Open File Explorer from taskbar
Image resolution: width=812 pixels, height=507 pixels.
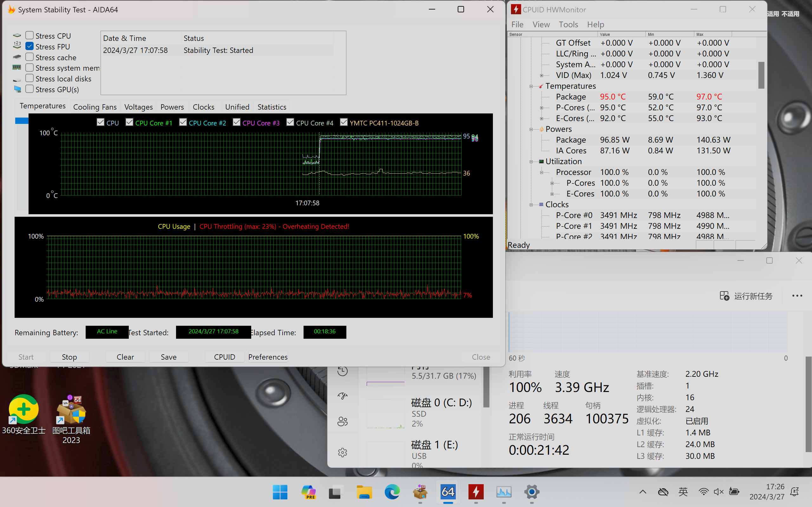pyautogui.click(x=364, y=492)
